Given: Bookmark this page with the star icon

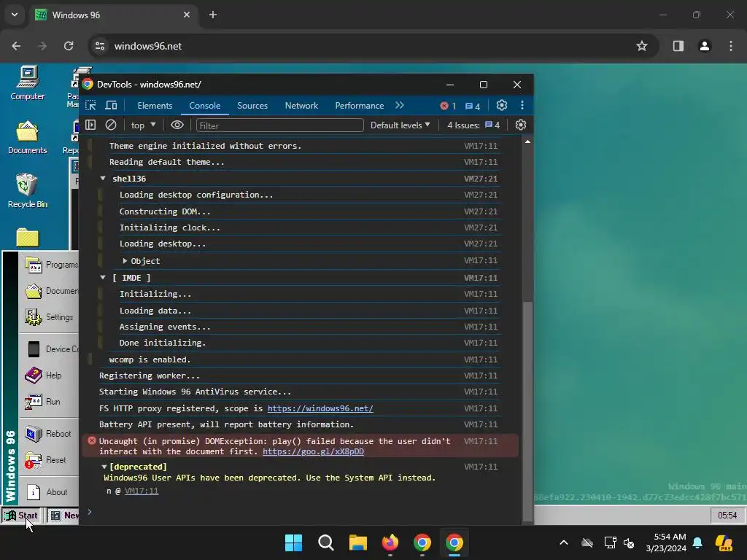Looking at the screenshot, I should coord(642,46).
